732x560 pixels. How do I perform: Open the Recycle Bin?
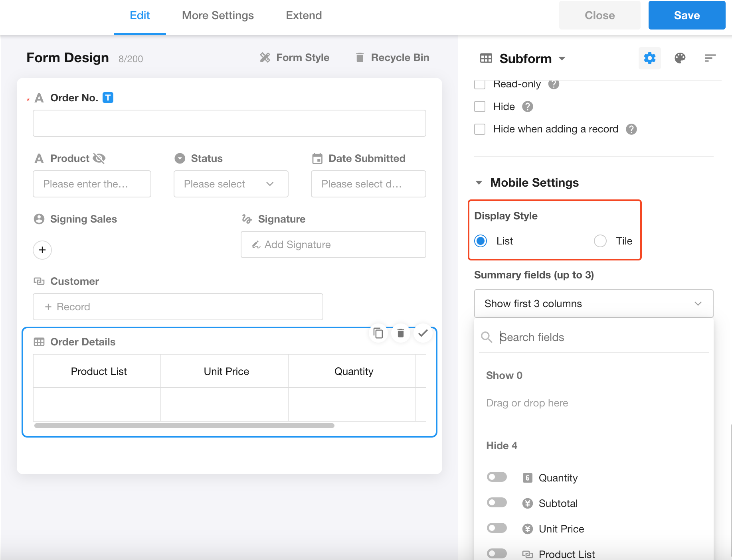pos(392,58)
